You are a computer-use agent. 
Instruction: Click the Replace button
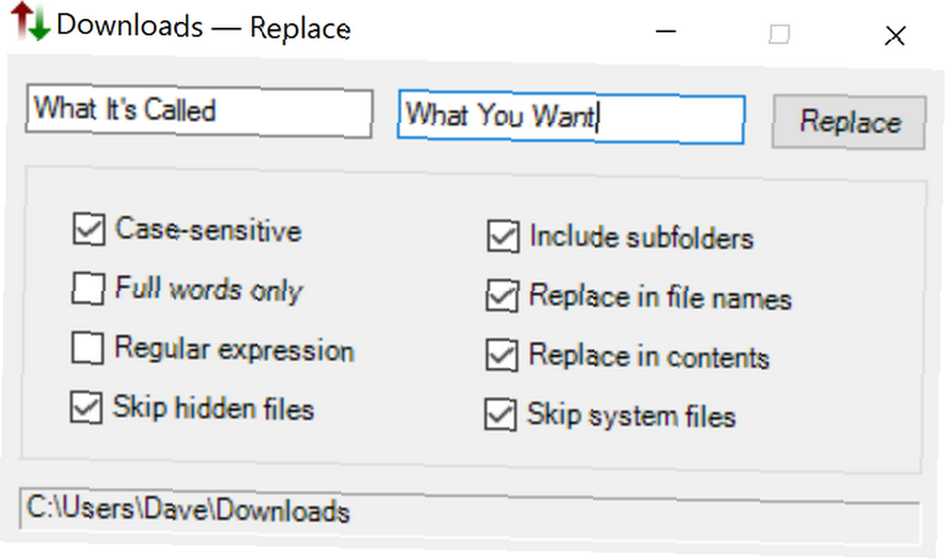(x=849, y=122)
